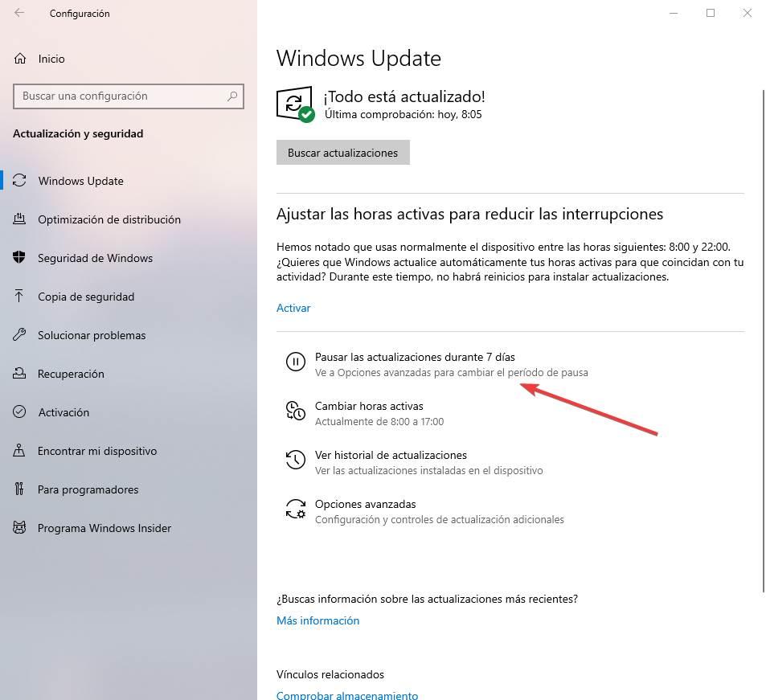
Task: Open the Copia de seguridad section
Action: coord(86,297)
